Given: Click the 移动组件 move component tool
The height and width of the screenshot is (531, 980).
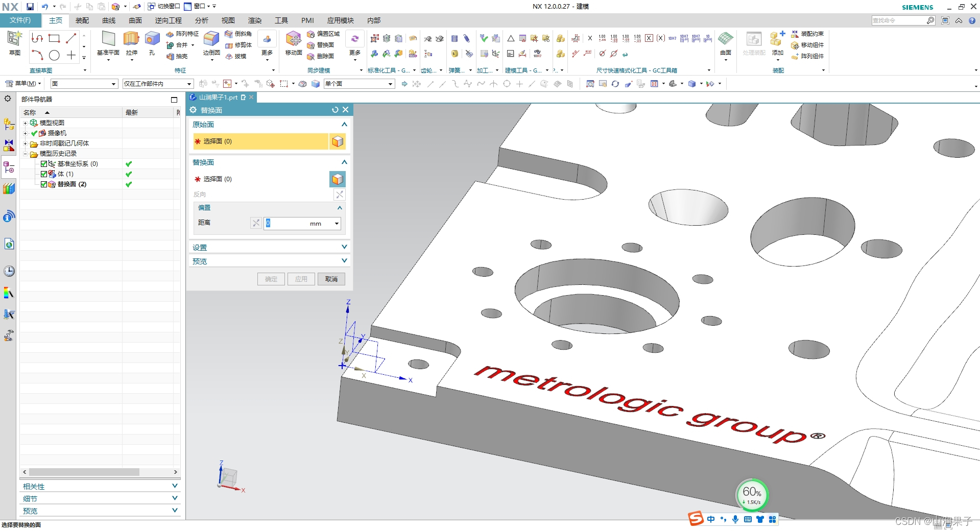Looking at the screenshot, I should coord(807,45).
